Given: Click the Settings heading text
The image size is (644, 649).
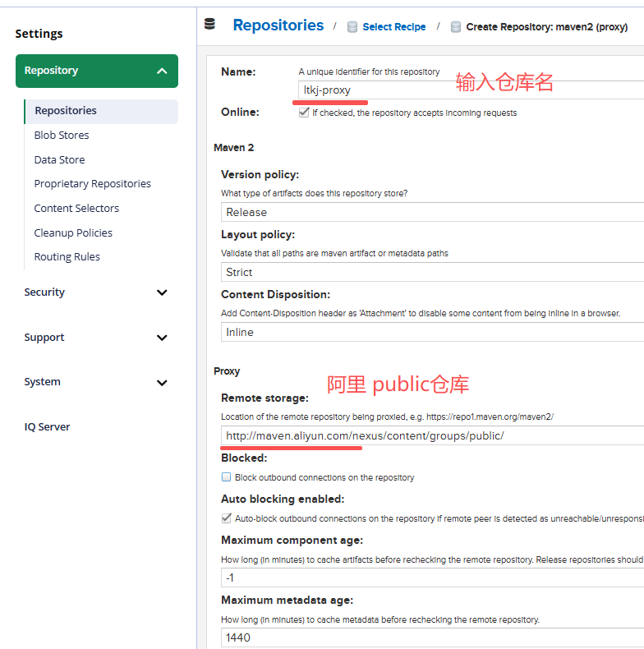Looking at the screenshot, I should click(x=39, y=34).
